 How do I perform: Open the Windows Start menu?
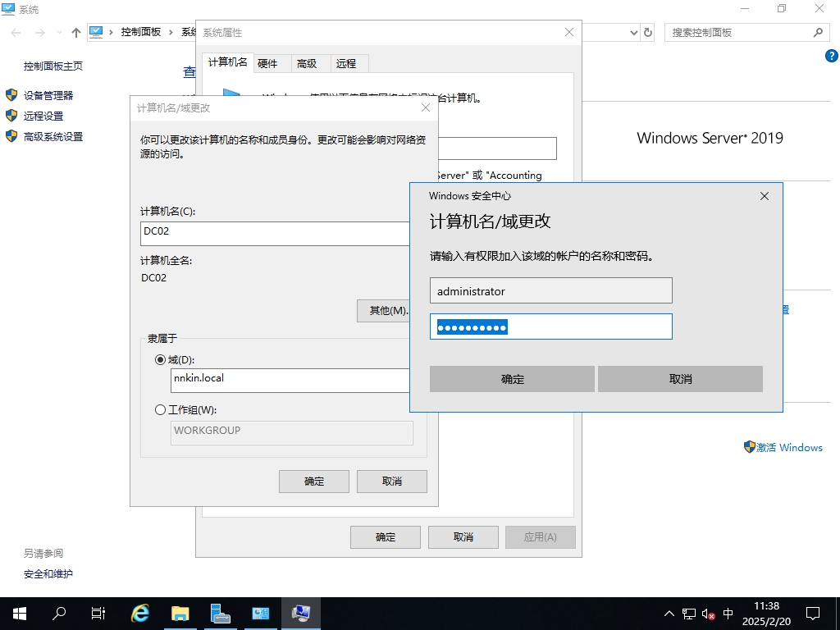point(20,613)
